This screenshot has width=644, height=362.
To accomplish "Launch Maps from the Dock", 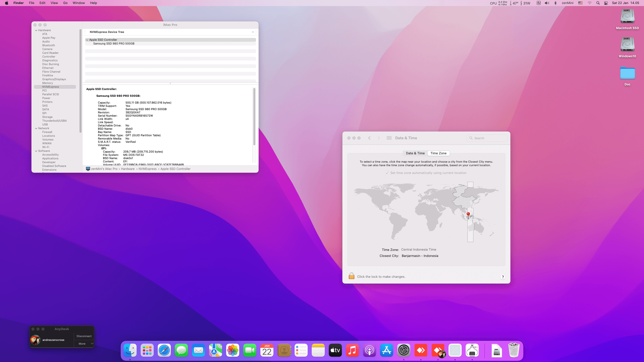I will coord(216,350).
